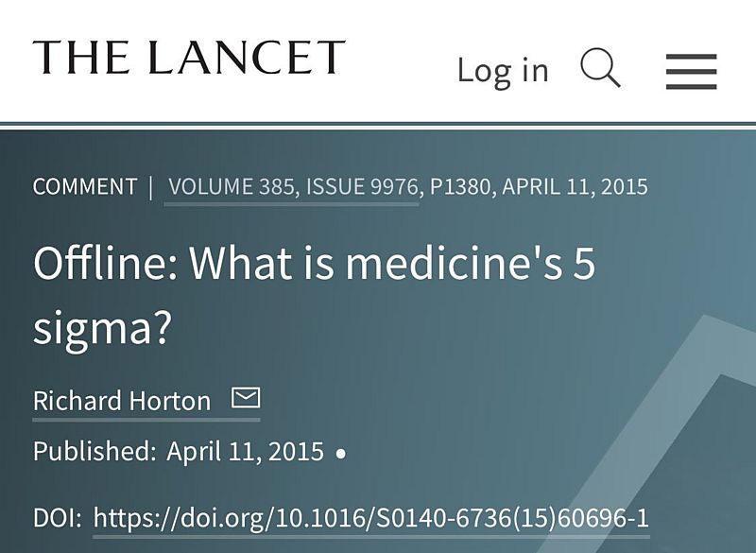Click the April 11, 2015 date after "Published:"
The image size is (756, 553).
coord(245,451)
